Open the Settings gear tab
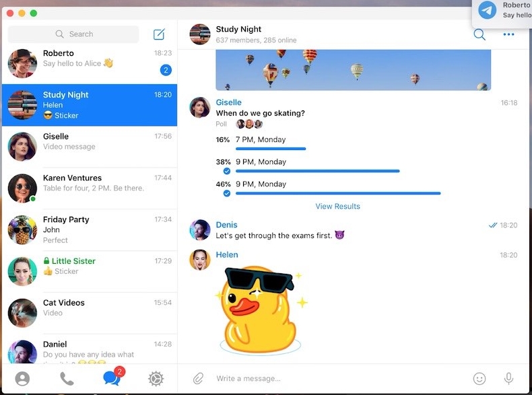532x395 pixels. (x=156, y=379)
